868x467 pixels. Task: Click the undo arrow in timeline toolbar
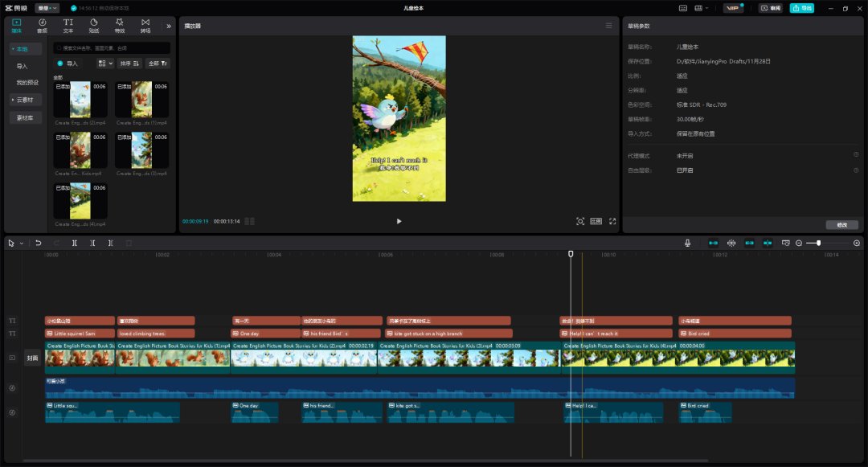pos(38,243)
